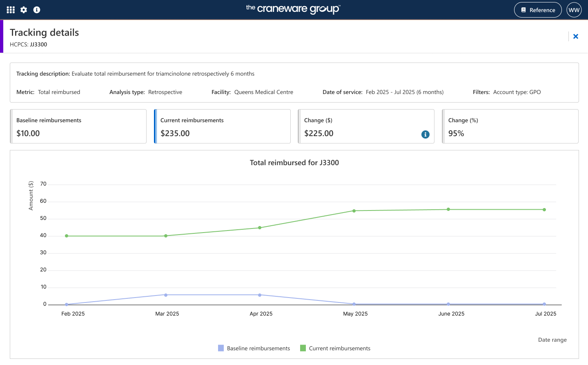Click the Total reimbursed metric value

(59, 92)
